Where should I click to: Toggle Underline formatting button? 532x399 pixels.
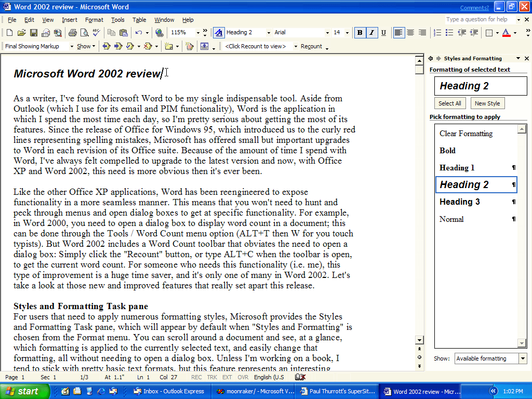pyautogui.click(x=383, y=33)
